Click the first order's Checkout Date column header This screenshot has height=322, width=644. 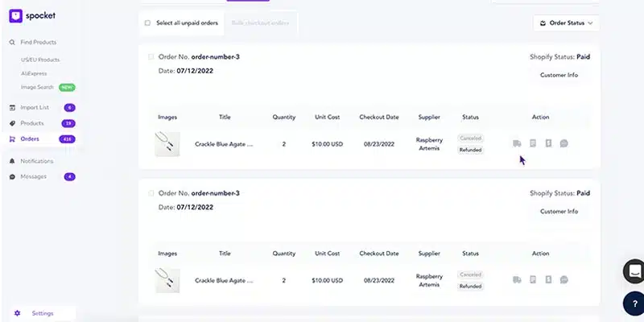(379, 117)
